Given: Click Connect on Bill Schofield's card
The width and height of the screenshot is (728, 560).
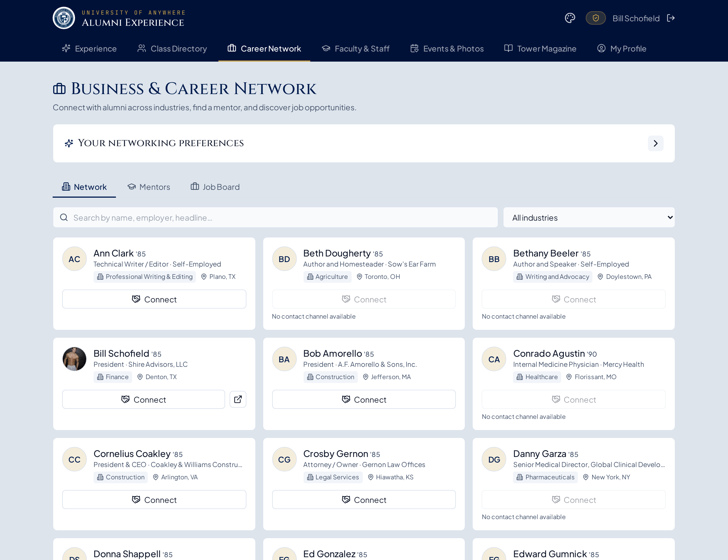Looking at the screenshot, I should pos(144,399).
